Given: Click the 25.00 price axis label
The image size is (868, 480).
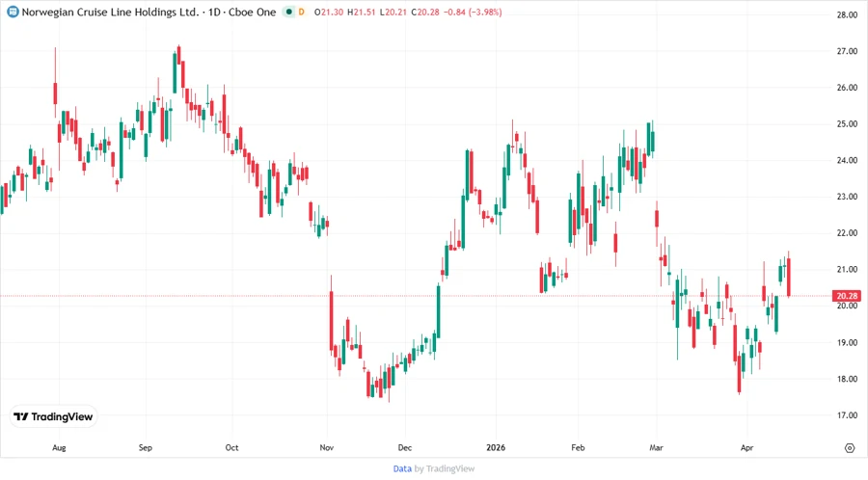Looking at the screenshot, I should click(847, 124).
